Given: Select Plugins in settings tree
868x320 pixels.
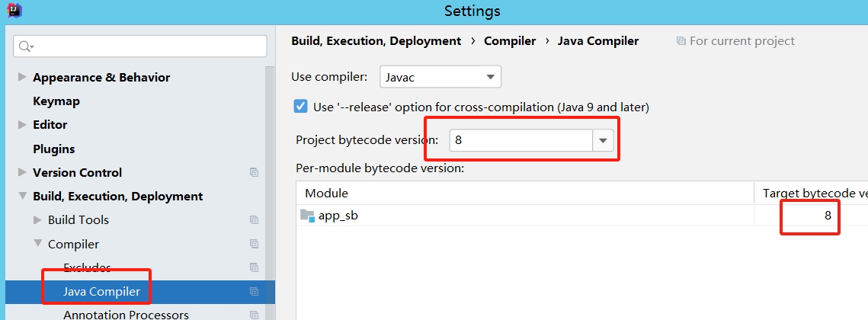Looking at the screenshot, I should point(53,149).
